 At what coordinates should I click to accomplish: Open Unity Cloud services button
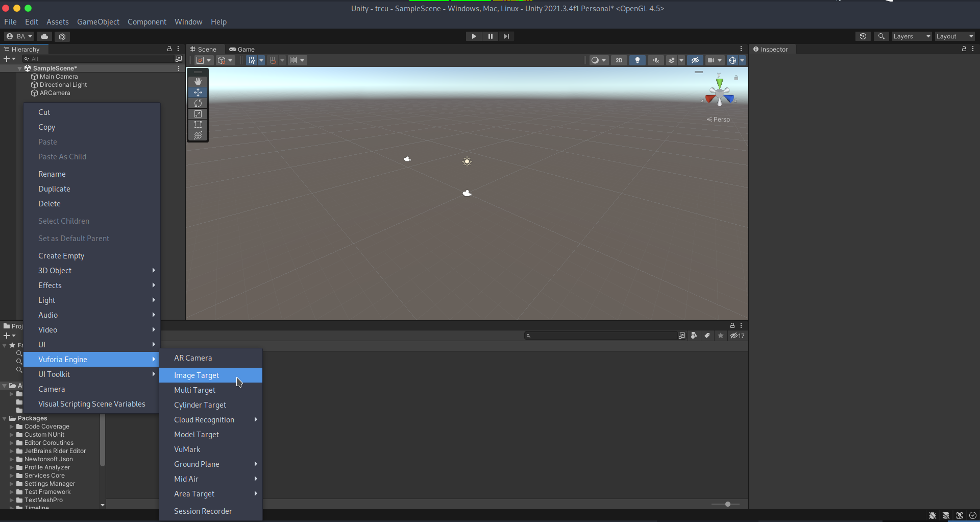[x=44, y=36]
